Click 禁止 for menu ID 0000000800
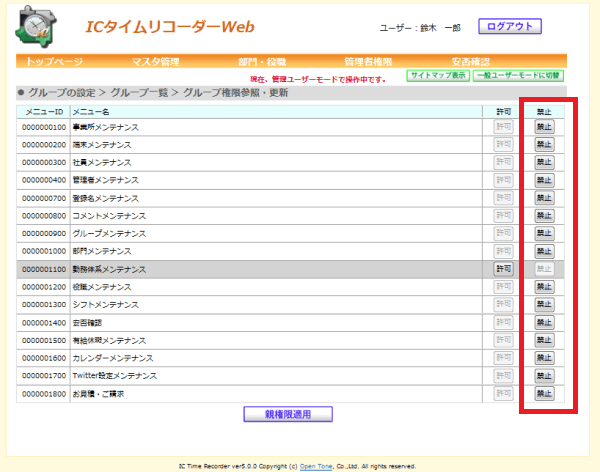The height and width of the screenshot is (472, 600). click(x=544, y=216)
